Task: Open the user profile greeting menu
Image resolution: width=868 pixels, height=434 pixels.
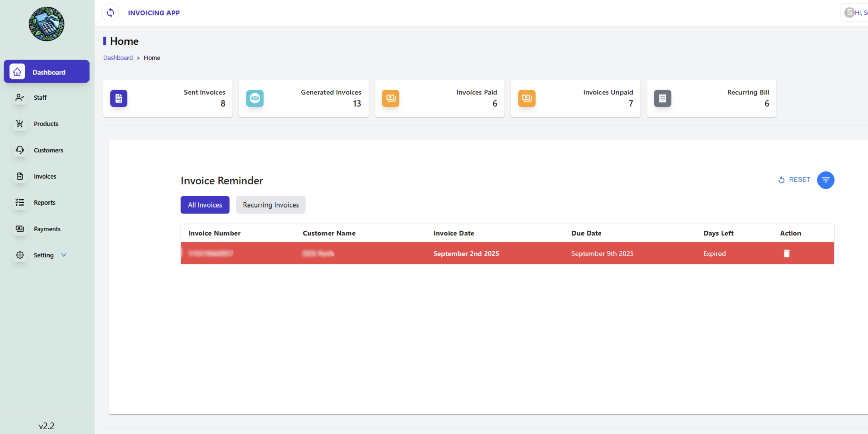Action: [856, 13]
